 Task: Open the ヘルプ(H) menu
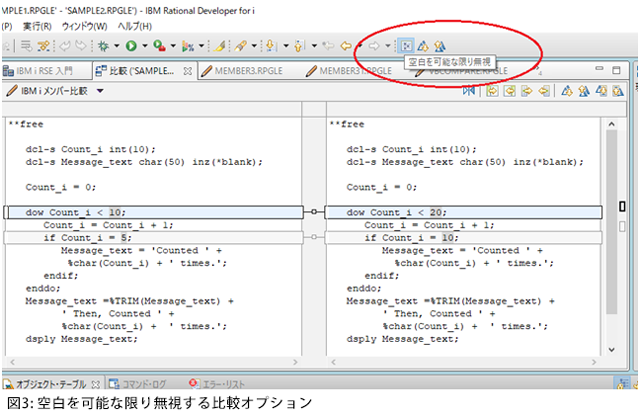pyautogui.click(x=135, y=27)
